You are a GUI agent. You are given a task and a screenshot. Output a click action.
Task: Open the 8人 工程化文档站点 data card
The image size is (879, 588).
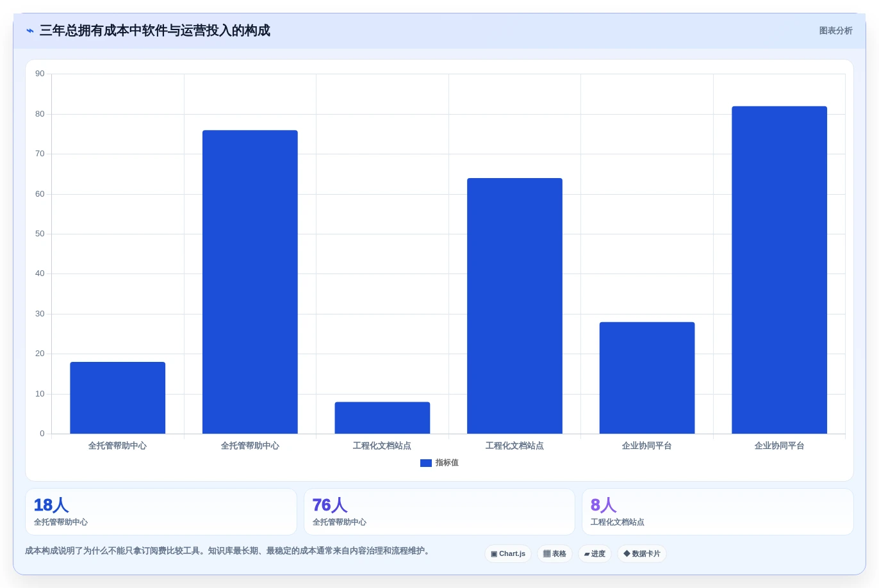click(718, 512)
